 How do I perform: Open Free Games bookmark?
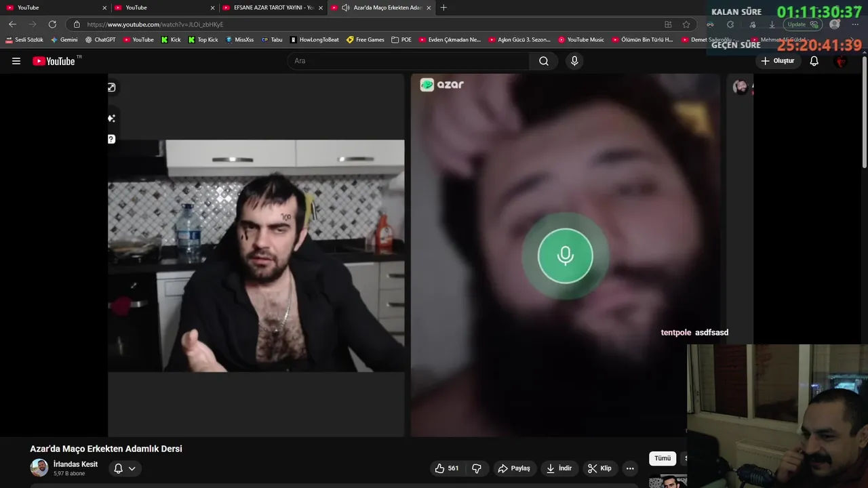coord(366,40)
